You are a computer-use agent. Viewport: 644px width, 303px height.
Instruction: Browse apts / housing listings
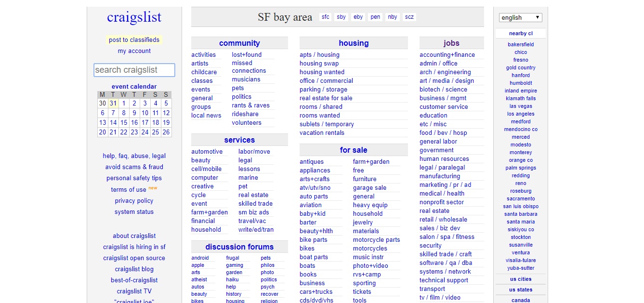(x=319, y=55)
